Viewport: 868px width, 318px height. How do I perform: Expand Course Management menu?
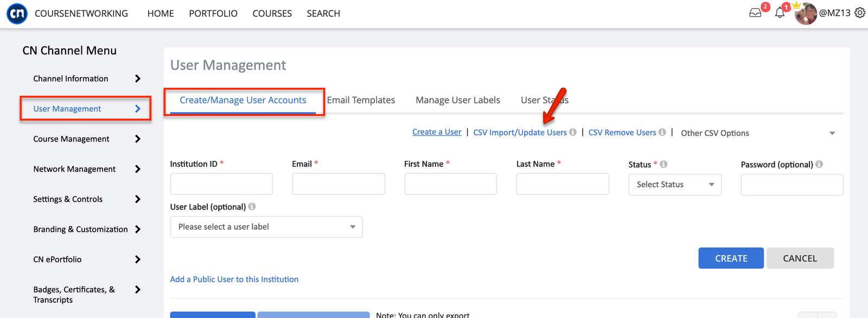pyautogui.click(x=138, y=139)
